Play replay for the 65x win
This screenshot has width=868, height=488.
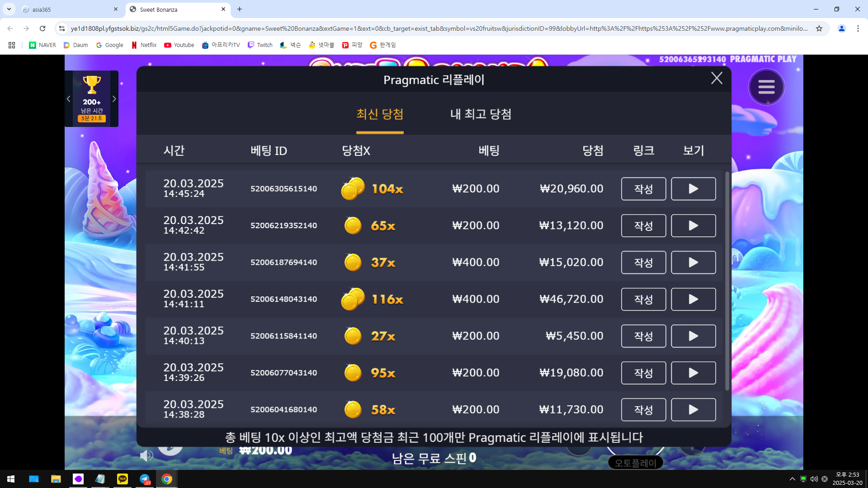[x=693, y=225]
